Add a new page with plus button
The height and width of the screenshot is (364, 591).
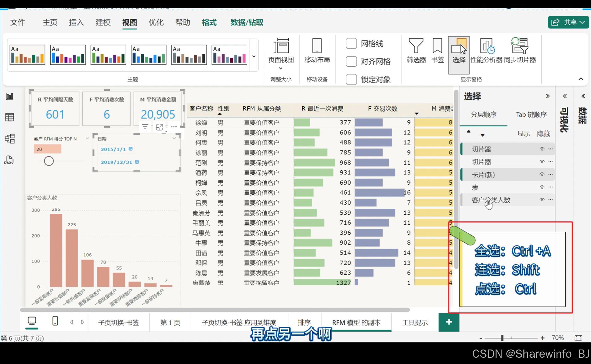(449, 322)
